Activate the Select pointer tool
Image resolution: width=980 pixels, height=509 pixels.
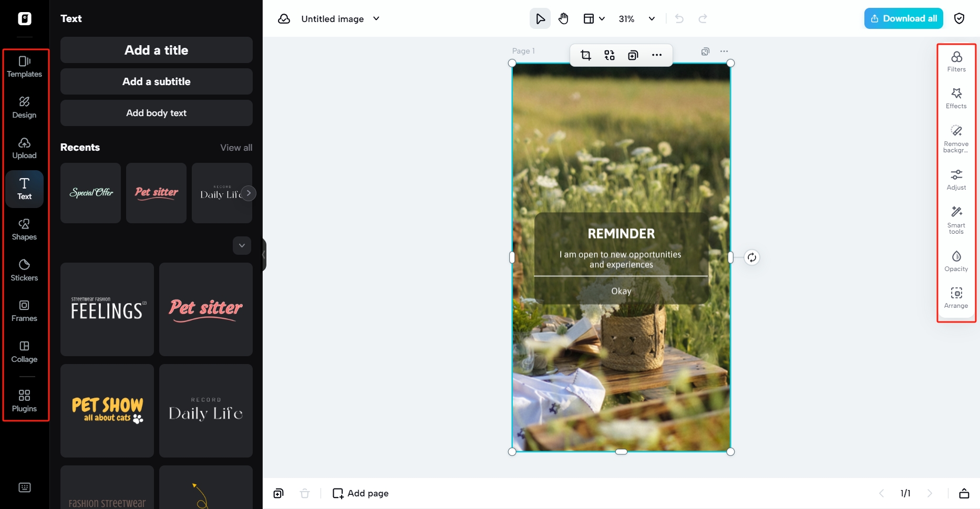pyautogui.click(x=540, y=19)
